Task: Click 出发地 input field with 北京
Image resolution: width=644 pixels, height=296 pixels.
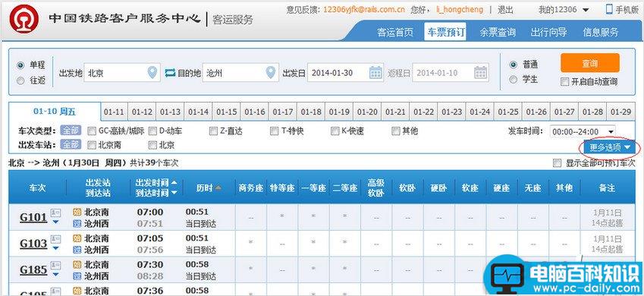Action: (122, 73)
